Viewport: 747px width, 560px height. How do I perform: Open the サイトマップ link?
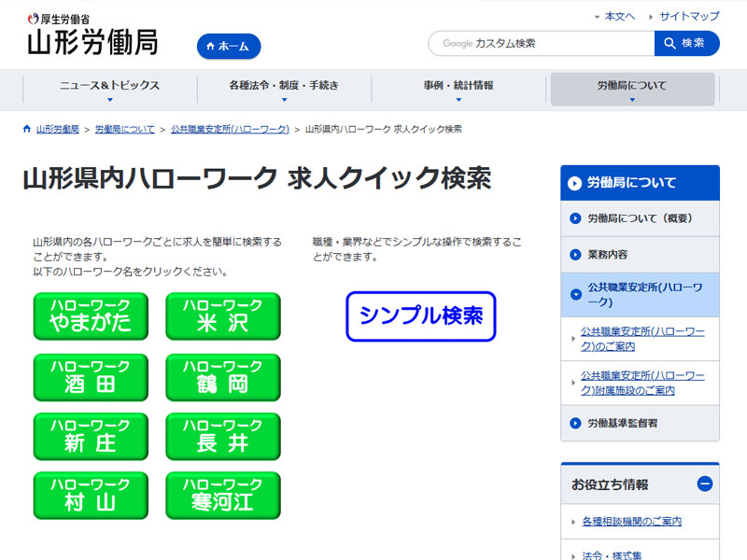coord(689,16)
